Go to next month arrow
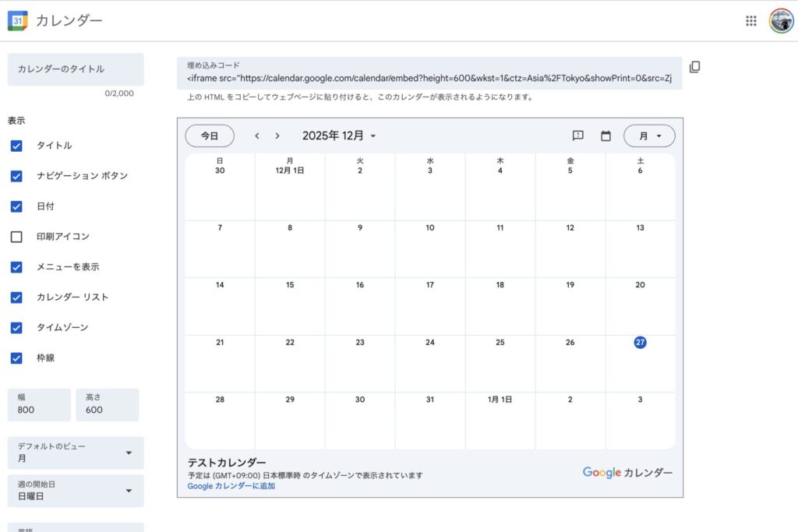This screenshot has width=798, height=532. pos(277,136)
